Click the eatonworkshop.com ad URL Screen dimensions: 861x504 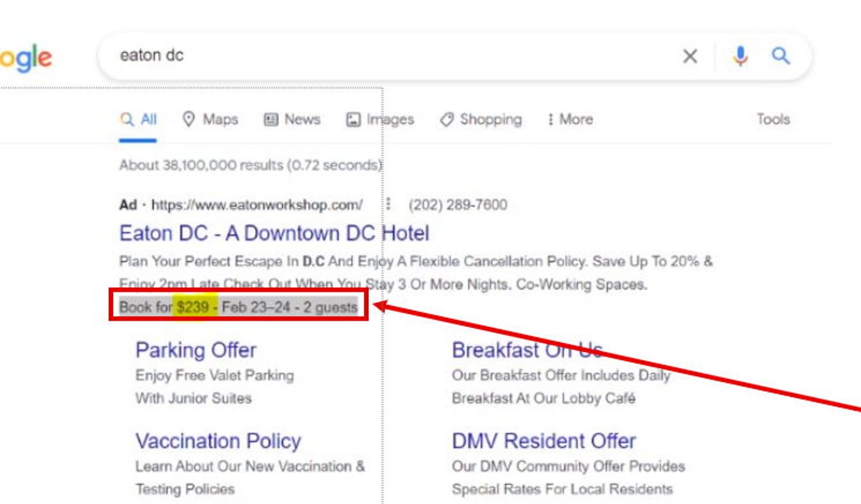tap(257, 205)
